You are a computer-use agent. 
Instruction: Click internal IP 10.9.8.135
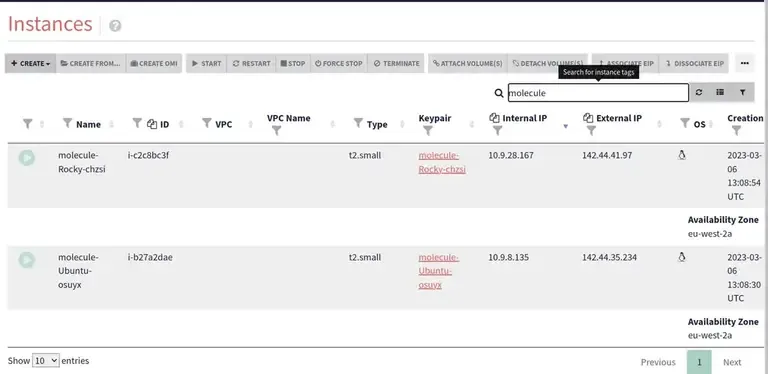point(508,257)
